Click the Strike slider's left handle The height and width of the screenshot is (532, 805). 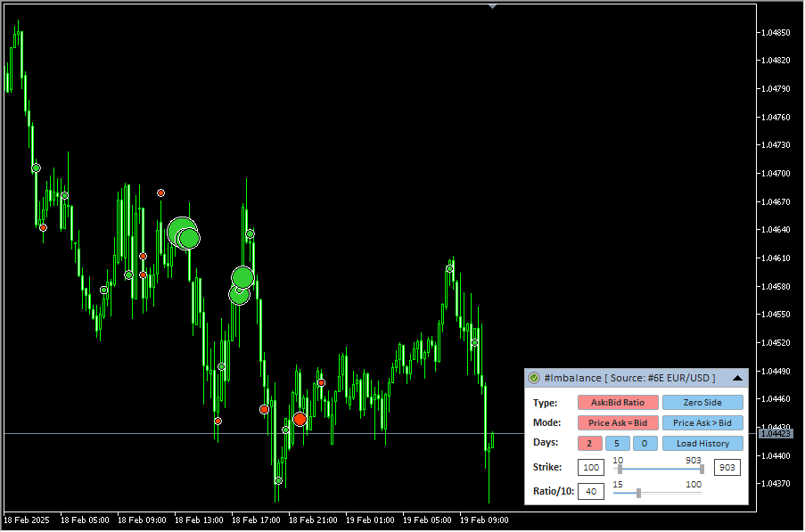click(x=620, y=469)
